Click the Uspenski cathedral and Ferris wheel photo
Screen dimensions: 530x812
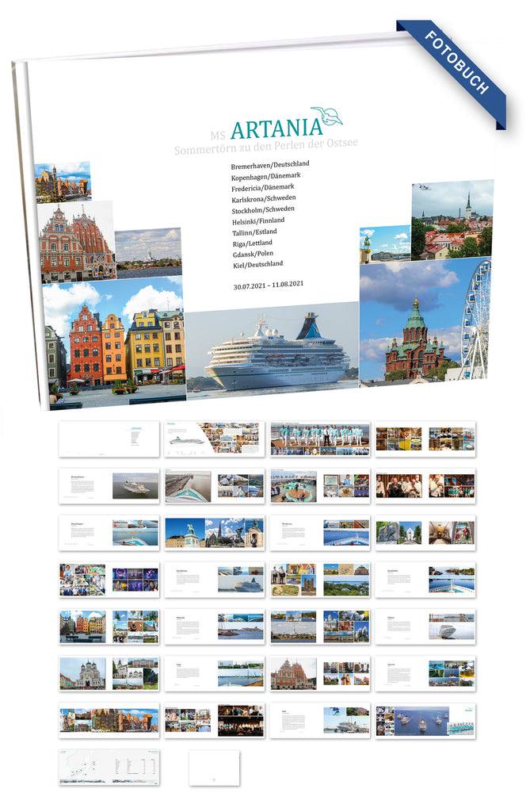(425, 321)
